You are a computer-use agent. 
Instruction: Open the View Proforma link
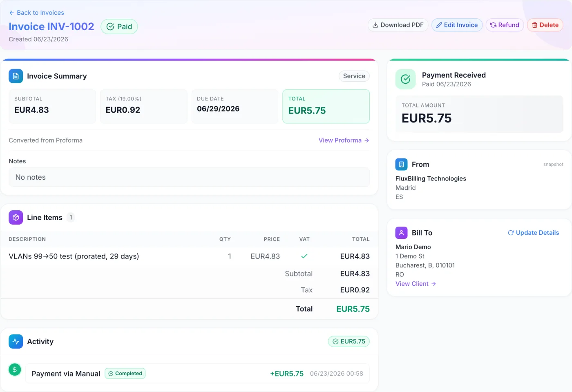coord(344,140)
